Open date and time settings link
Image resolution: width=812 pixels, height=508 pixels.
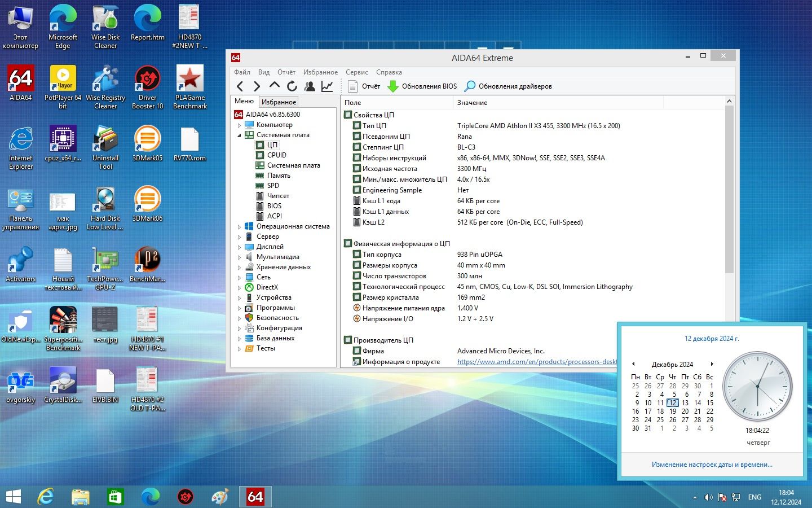[x=712, y=465]
